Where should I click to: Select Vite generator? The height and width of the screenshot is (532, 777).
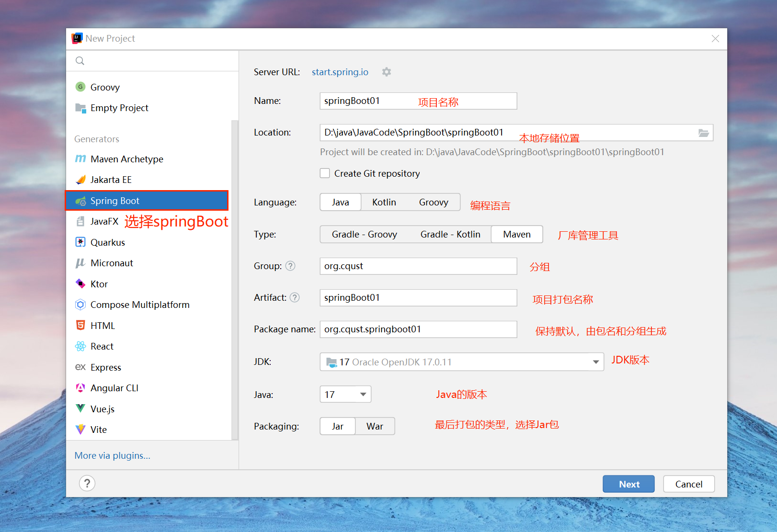coord(149,430)
